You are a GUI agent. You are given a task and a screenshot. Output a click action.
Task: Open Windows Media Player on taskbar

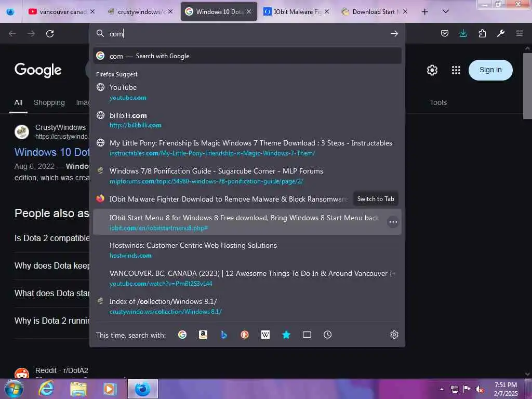pyautogui.click(x=110, y=389)
